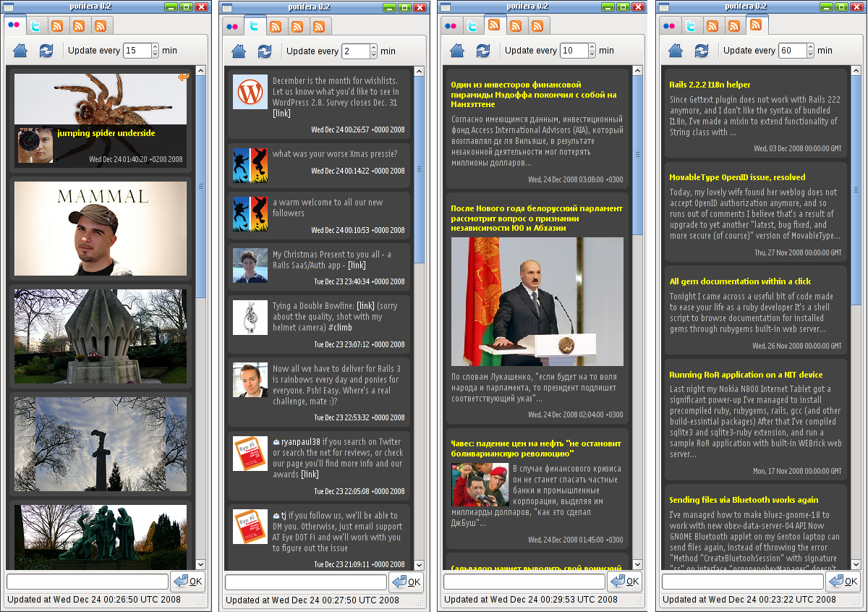Open 'All gem documentation within a click' headline
Image resolution: width=868 pixels, height=612 pixels.
tap(740, 281)
